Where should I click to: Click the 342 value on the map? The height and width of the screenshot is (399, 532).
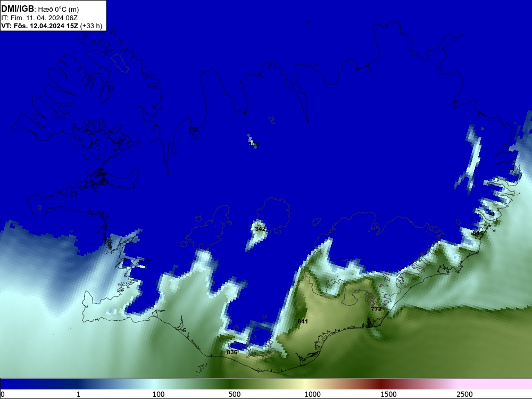coord(260,229)
